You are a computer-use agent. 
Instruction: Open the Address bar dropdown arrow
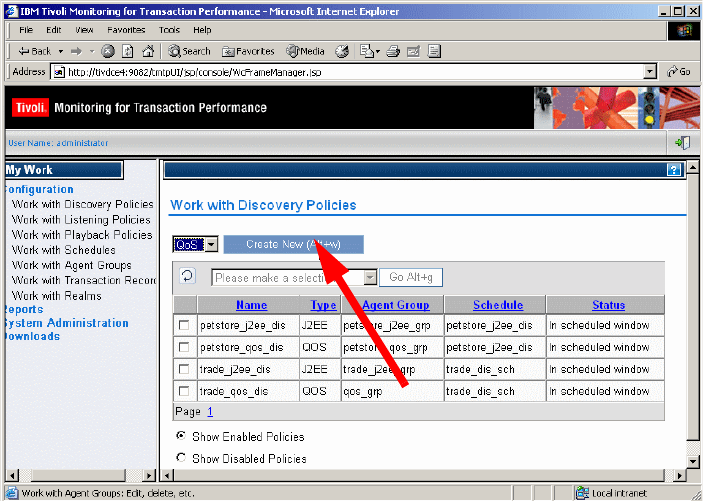(x=650, y=72)
